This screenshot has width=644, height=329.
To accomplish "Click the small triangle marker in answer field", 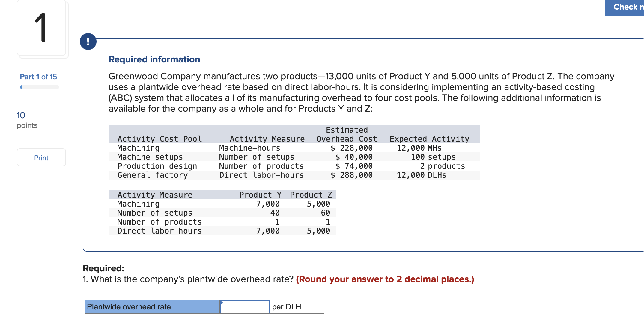I will click(222, 303).
